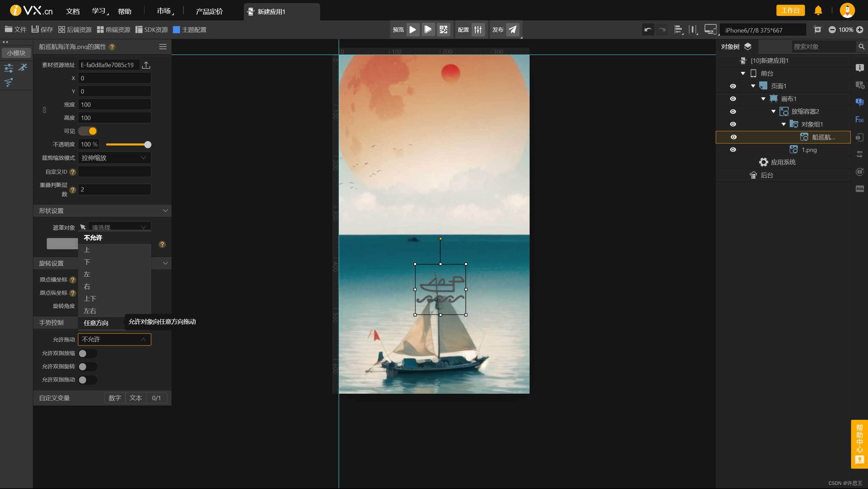
Task: Click the 工作台 button
Action: (x=790, y=11)
